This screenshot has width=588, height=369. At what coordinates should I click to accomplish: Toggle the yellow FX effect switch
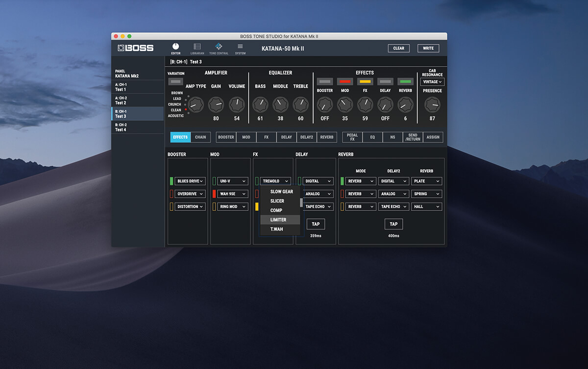click(x=365, y=82)
